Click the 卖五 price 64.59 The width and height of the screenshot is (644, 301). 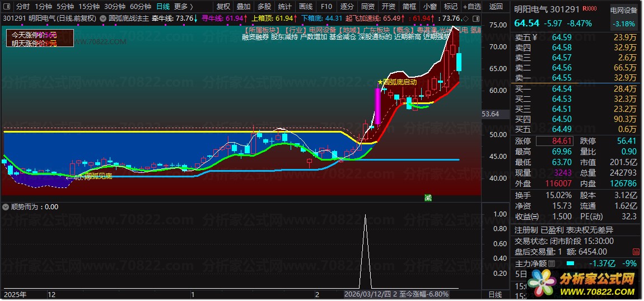coord(562,37)
